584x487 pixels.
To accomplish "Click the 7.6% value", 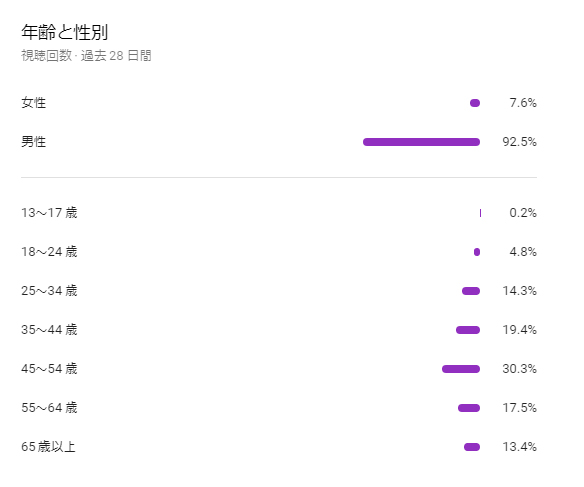I will 523,103.
